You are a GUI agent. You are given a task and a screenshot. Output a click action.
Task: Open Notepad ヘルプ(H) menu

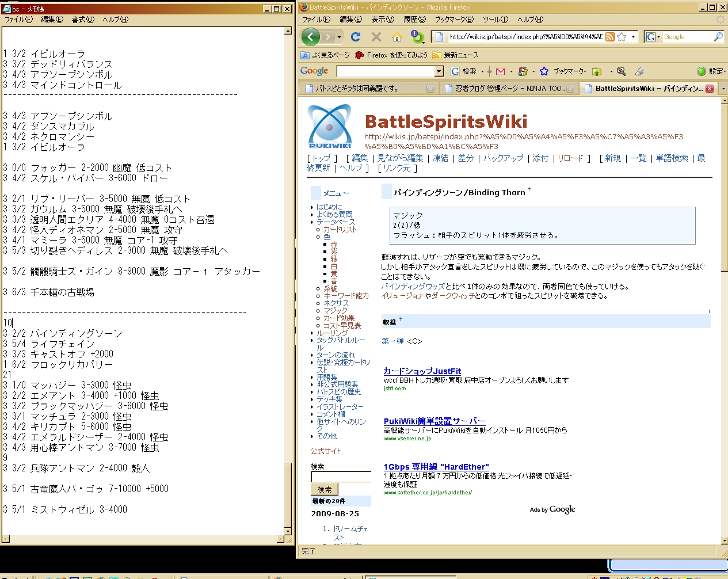[x=116, y=20]
